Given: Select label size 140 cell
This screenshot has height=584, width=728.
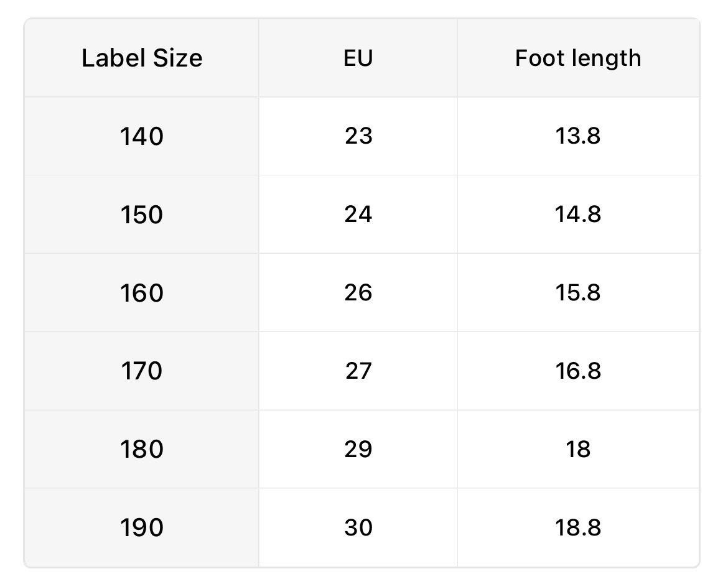Looking at the screenshot, I should click(142, 136).
